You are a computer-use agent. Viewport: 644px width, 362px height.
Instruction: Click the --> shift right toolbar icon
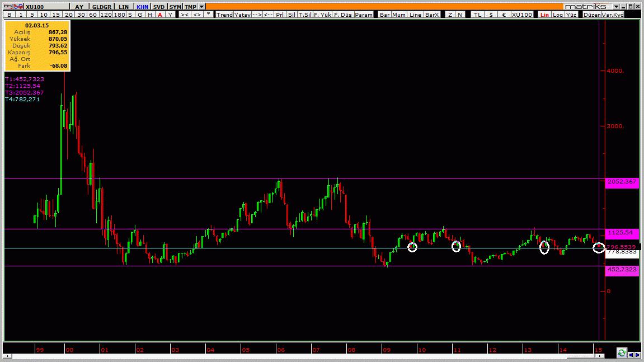click(x=257, y=15)
